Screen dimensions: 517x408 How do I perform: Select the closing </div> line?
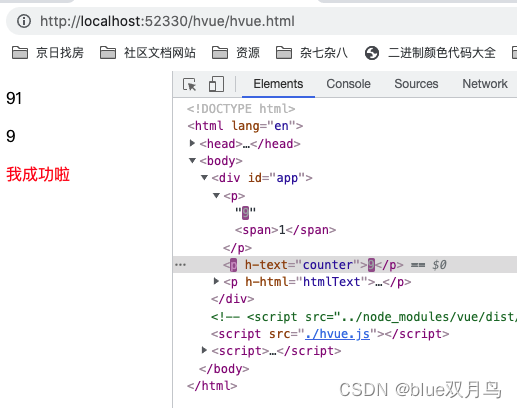pyautogui.click(x=232, y=299)
